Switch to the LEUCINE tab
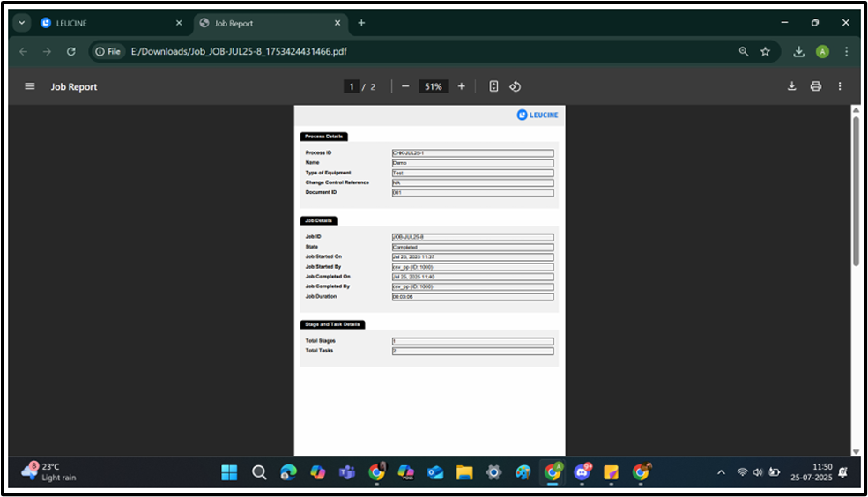This screenshot has width=868, height=497. [x=106, y=23]
